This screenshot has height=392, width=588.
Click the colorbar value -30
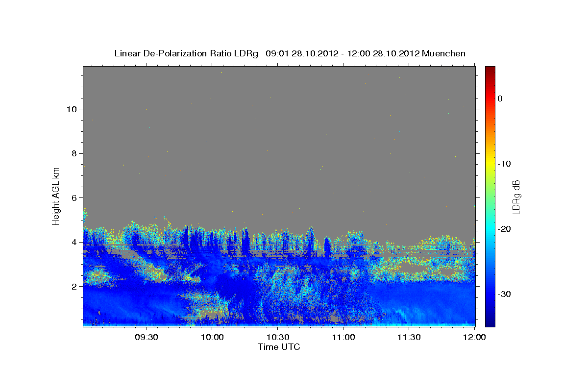coord(504,294)
